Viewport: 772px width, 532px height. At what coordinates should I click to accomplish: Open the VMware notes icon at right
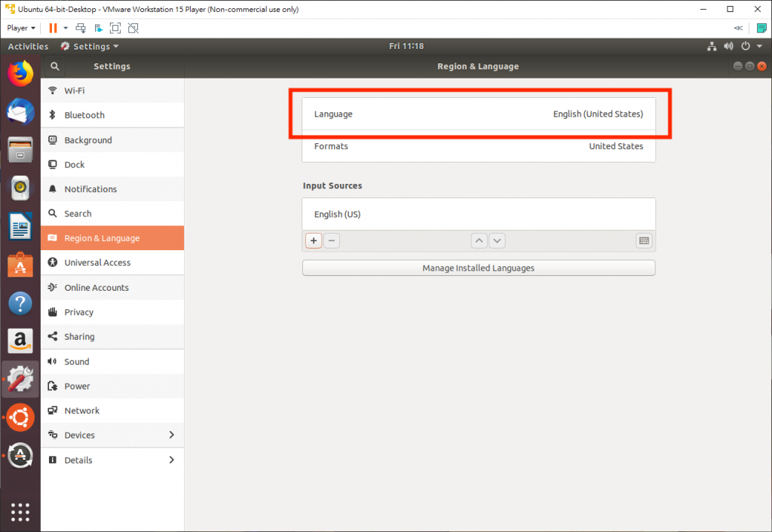pos(761,28)
